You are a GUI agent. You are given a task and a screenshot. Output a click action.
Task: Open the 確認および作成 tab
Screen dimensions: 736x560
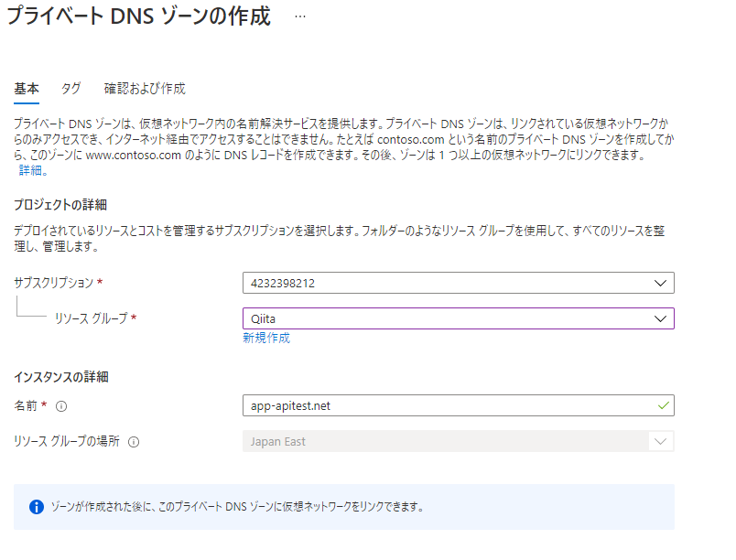click(x=145, y=89)
